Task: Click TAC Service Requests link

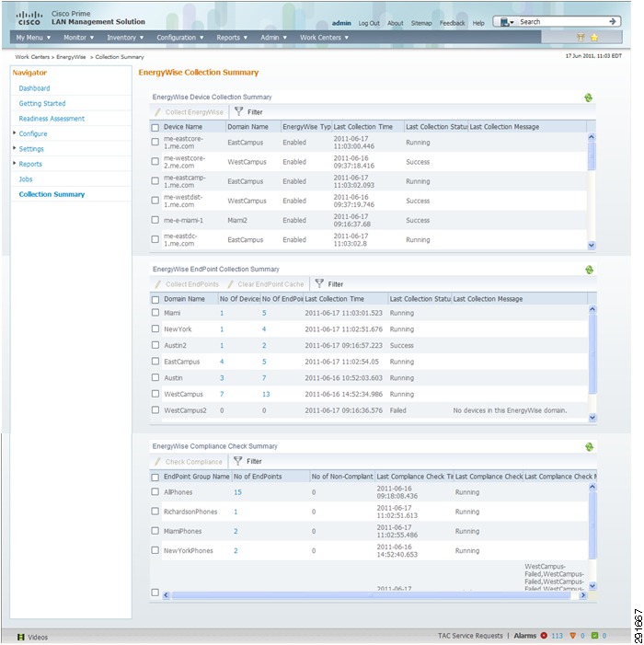Action: (470, 636)
